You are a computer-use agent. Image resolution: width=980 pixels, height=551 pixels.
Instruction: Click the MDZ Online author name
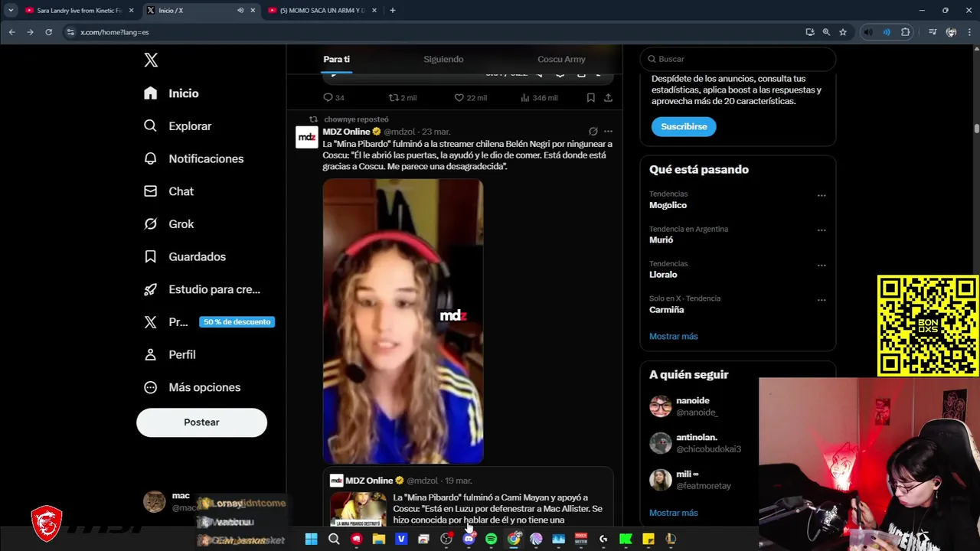(x=346, y=132)
